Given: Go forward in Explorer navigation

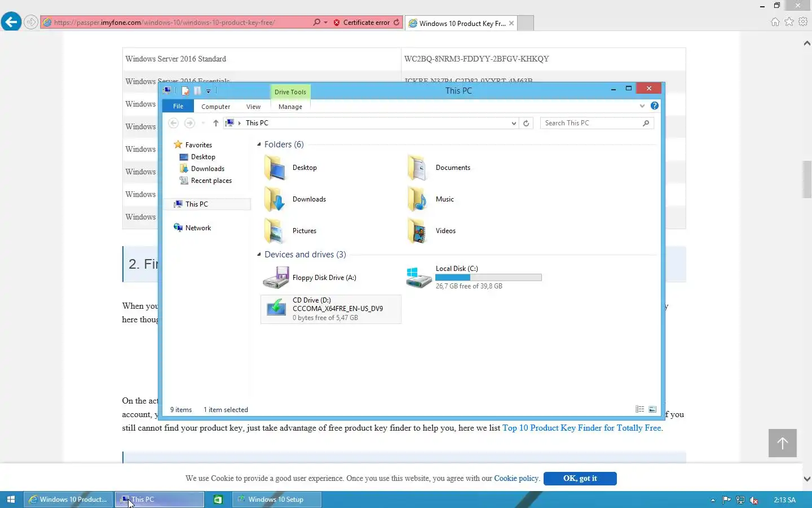Looking at the screenshot, I should tap(189, 123).
